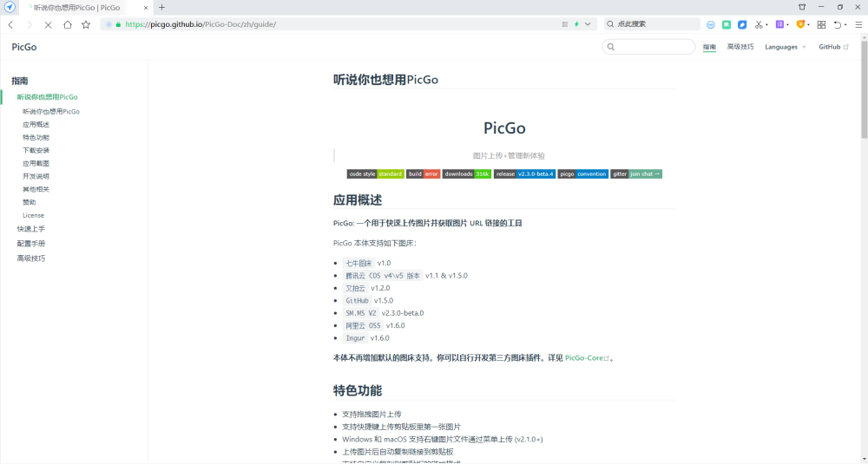
Task: Click the blue note extension icon
Action: coord(742,24)
